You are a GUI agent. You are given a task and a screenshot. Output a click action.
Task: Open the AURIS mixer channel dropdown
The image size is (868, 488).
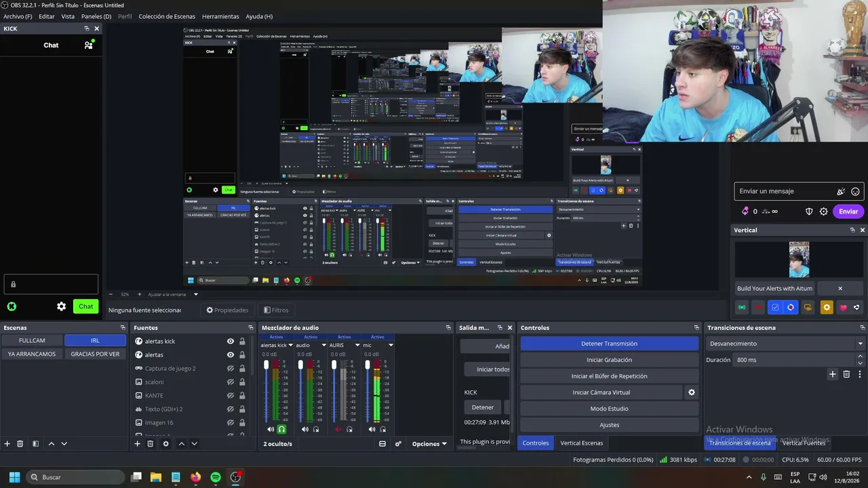pyautogui.click(x=357, y=345)
